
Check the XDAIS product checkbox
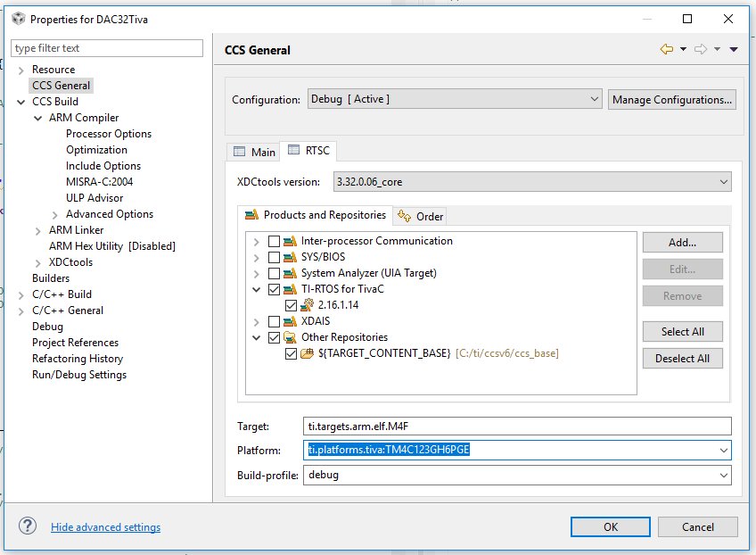[274, 321]
